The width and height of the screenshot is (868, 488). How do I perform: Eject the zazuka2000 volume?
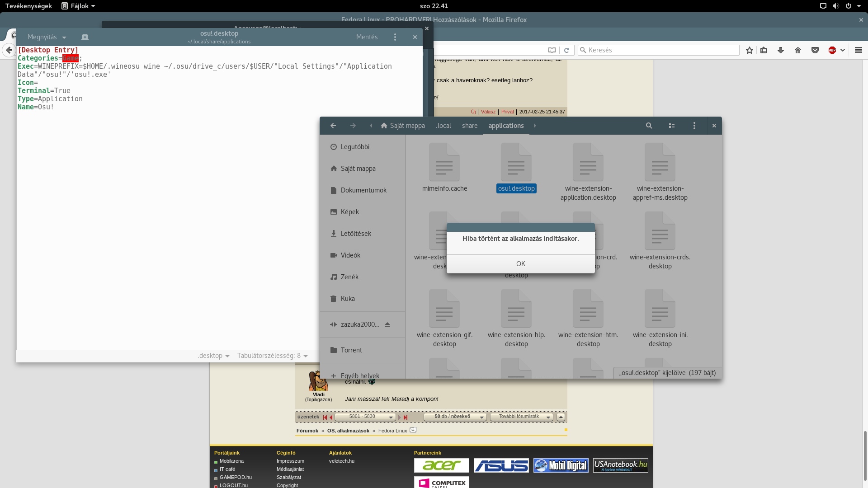[x=387, y=324]
